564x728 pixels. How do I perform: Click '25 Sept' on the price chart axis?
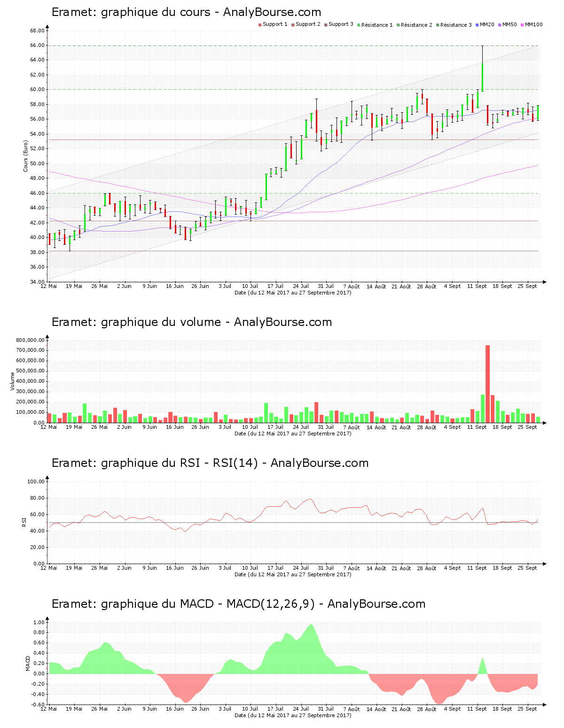point(527,286)
